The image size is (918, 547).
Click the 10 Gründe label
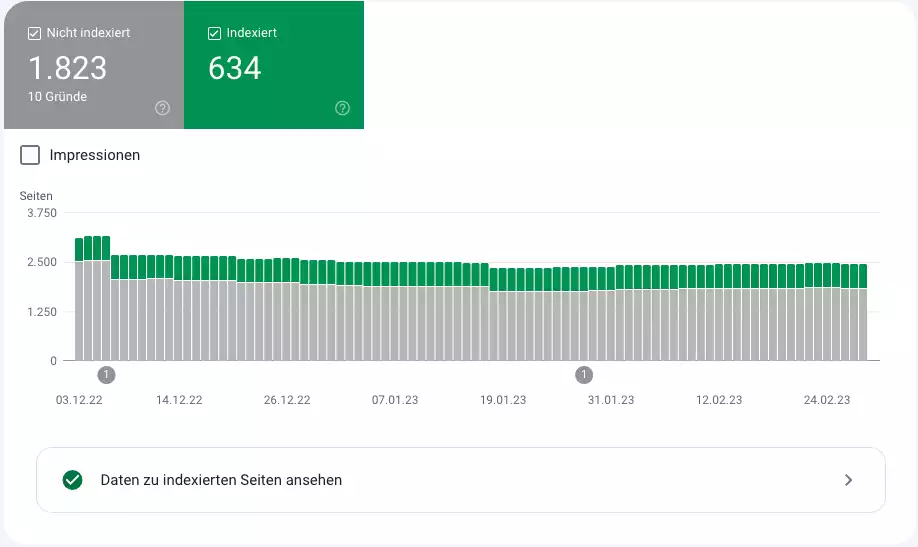[57, 97]
